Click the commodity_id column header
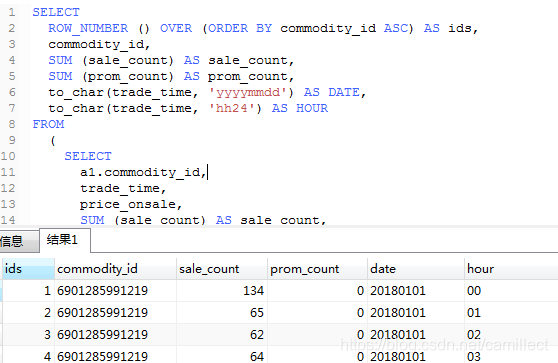This screenshot has width=558, height=363. point(115,269)
